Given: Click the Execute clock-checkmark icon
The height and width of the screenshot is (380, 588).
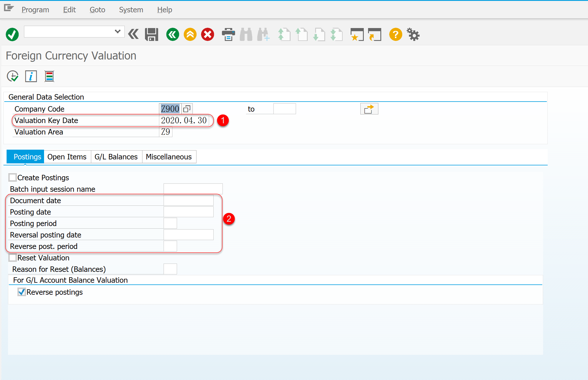Looking at the screenshot, I should click(x=13, y=76).
